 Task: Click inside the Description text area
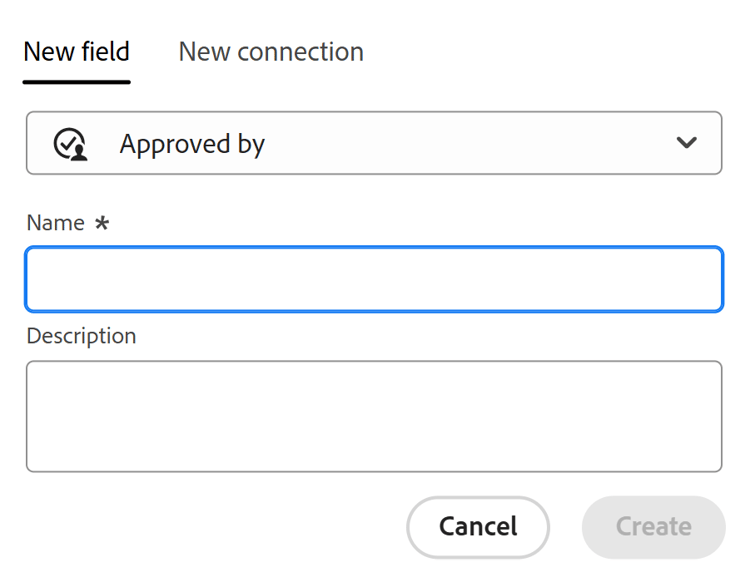click(373, 416)
